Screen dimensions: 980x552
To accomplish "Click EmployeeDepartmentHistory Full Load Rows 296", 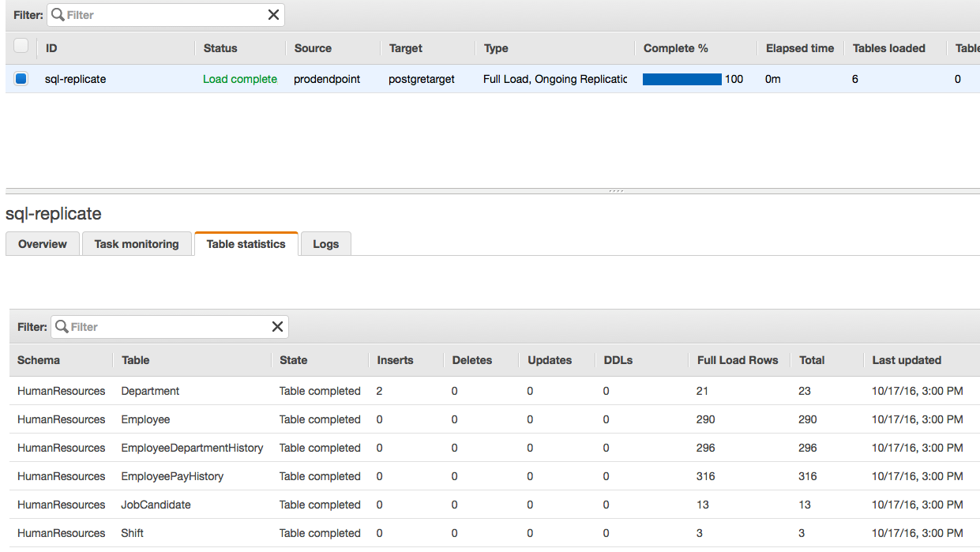I will point(706,448).
